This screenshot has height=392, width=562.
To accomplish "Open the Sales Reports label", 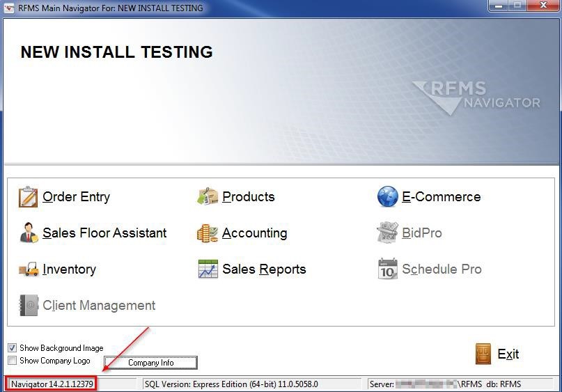I will click(x=264, y=269).
